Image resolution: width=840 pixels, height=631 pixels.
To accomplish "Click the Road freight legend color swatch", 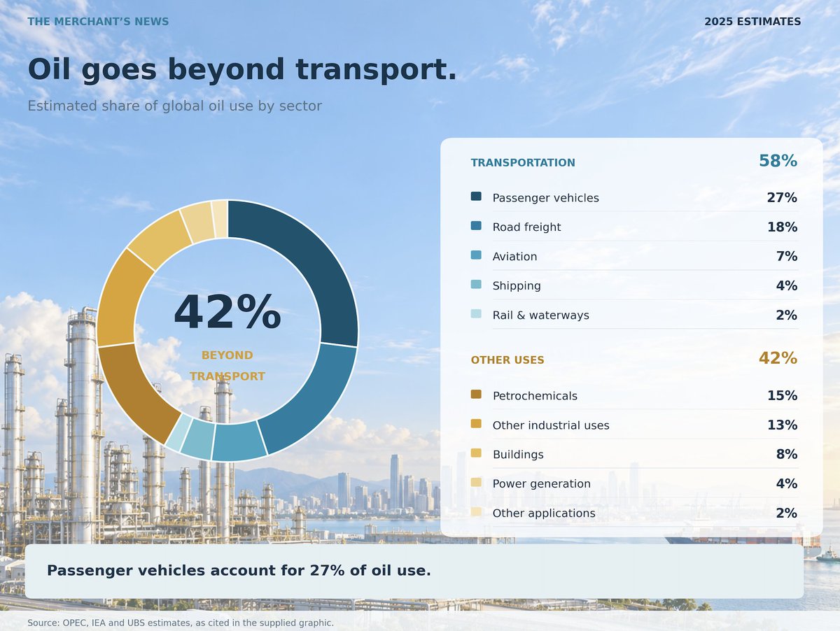I will 476,227.
